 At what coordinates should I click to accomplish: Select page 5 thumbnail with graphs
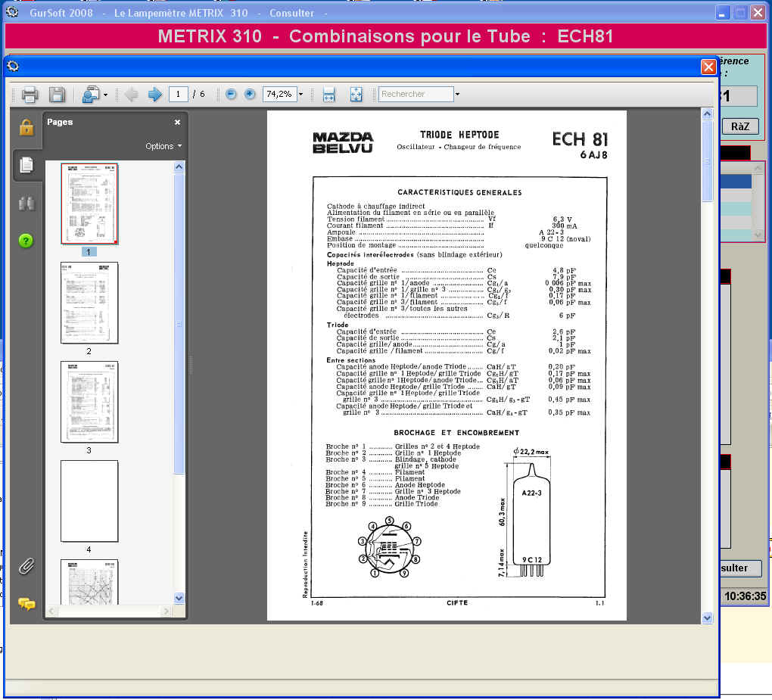pos(89,582)
